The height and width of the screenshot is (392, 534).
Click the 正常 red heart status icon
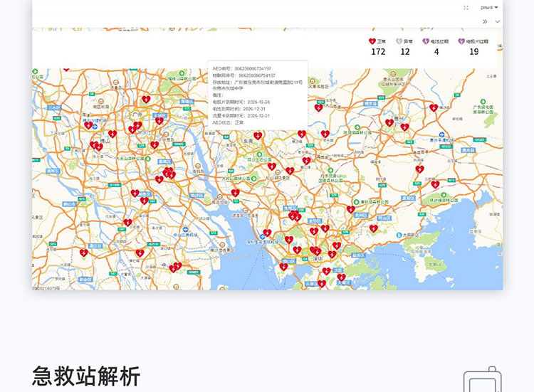coord(372,42)
